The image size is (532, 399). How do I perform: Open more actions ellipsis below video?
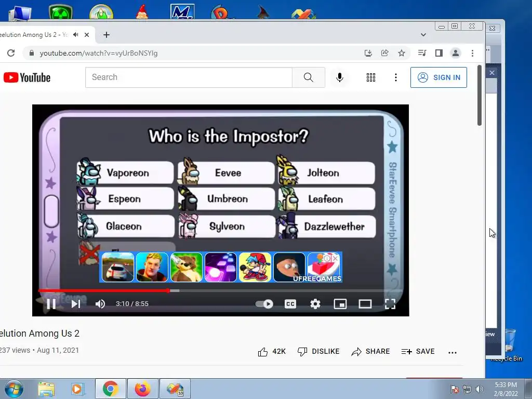(453, 353)
